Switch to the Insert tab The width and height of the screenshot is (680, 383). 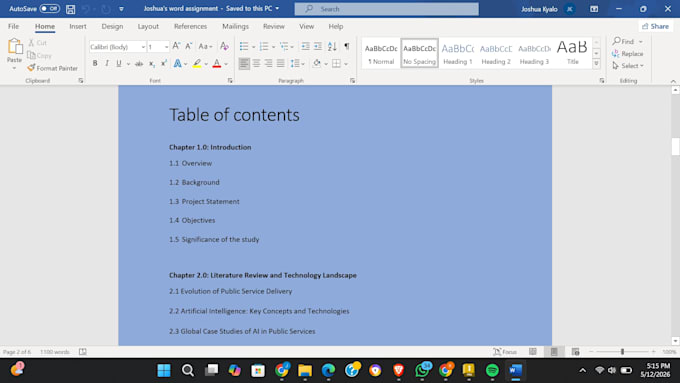(x=78, y=26)
